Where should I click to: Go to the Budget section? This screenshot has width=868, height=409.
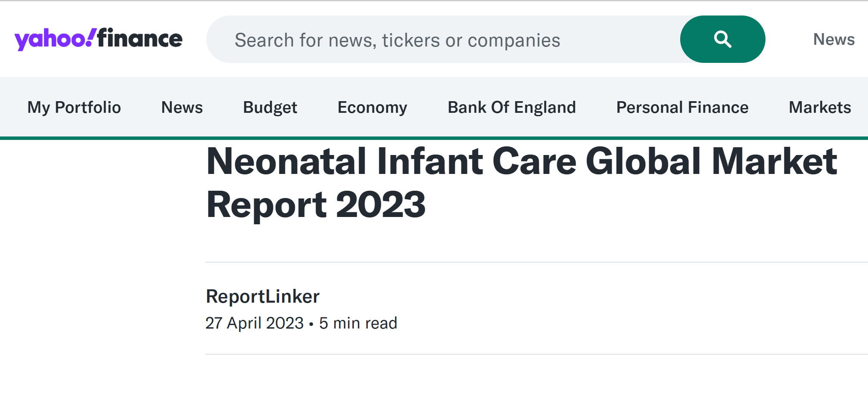coord(270,107)
